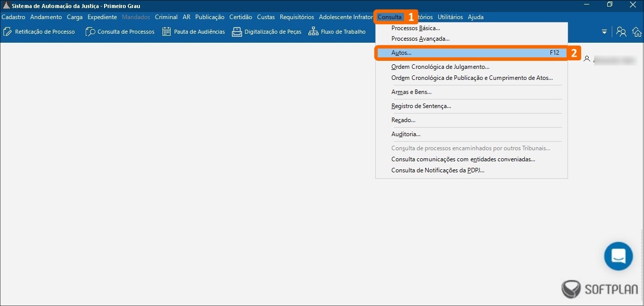Screen dimensions: 644x306
Task: Open Pauta de Audiências from the toolbar
Action: click(x=193, y=32)
